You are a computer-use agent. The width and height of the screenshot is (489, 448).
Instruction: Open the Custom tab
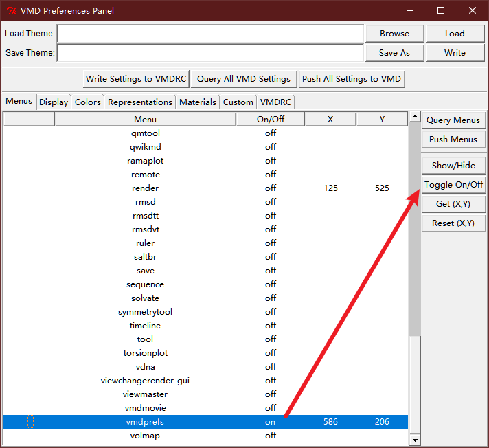(x=238, y=102)
